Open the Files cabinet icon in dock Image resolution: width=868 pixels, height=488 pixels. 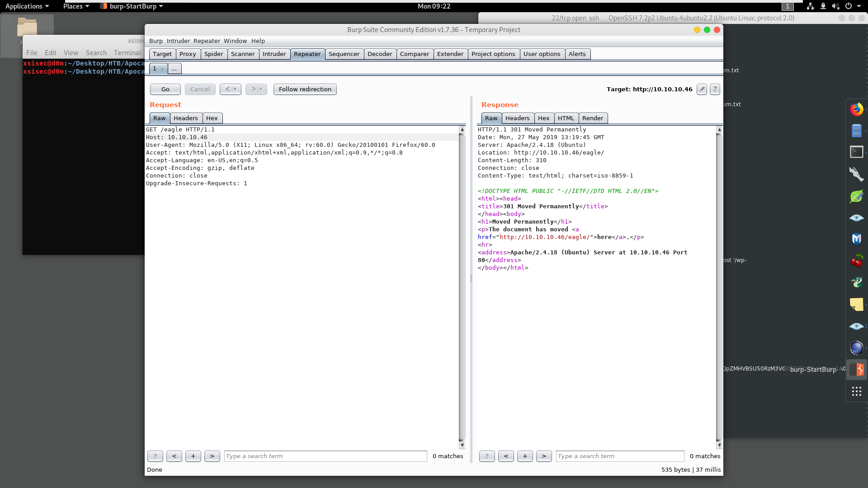pos(856,131)
